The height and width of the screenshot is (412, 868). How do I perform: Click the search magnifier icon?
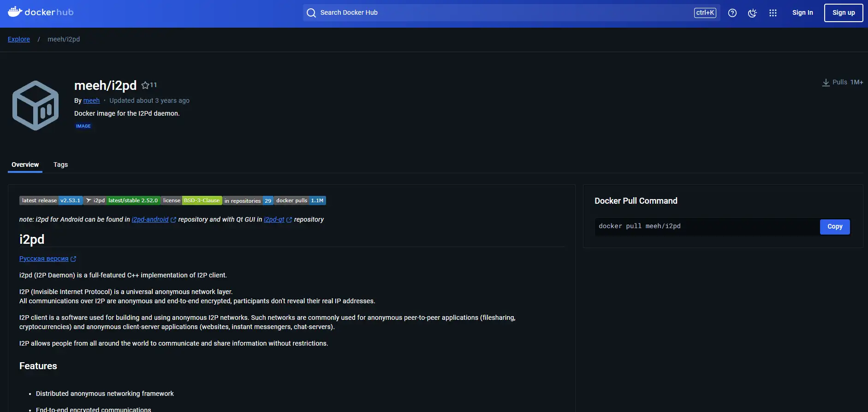pyautogui.click(x=311, y=13)
